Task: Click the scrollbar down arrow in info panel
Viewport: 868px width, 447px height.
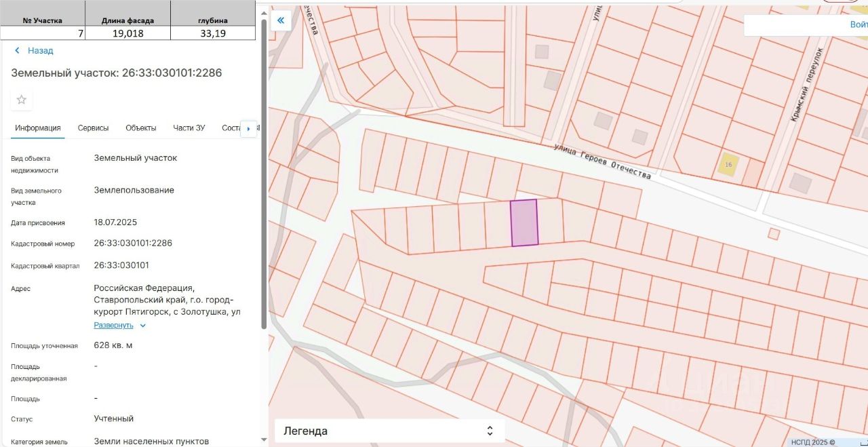Action: point(264,440)
